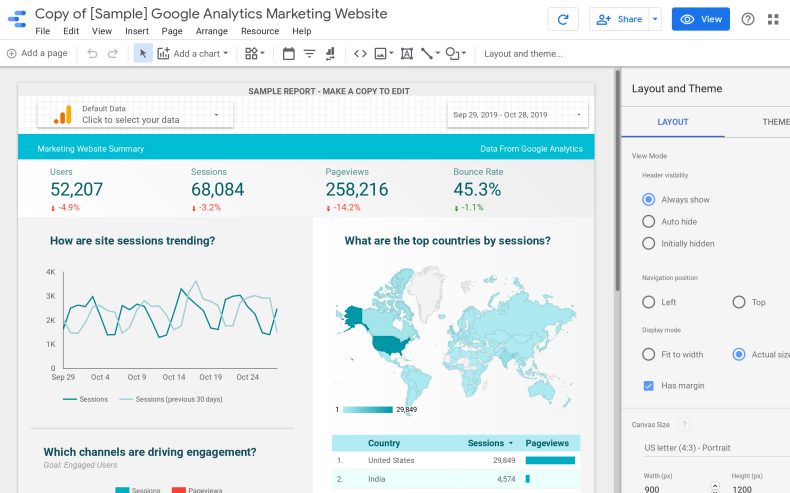Click the Data Studio logo icon
Screen dimensions: 790x493
[17, 19]
